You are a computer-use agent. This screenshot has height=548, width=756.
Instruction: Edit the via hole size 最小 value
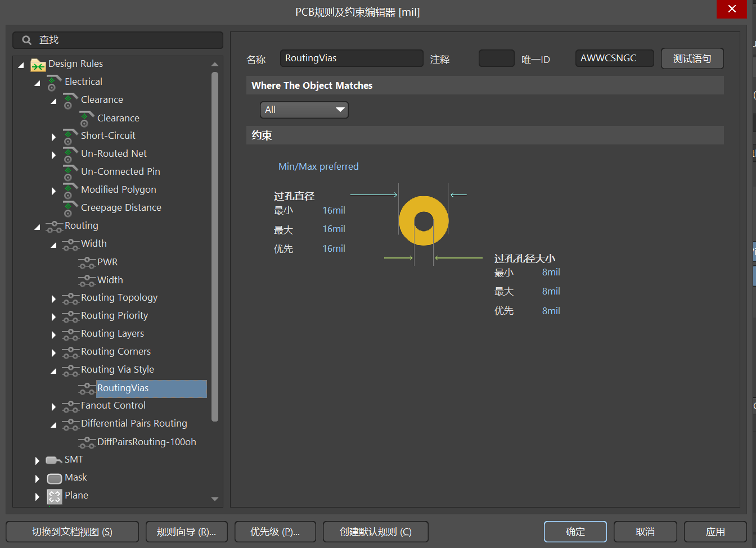[551, 272]
